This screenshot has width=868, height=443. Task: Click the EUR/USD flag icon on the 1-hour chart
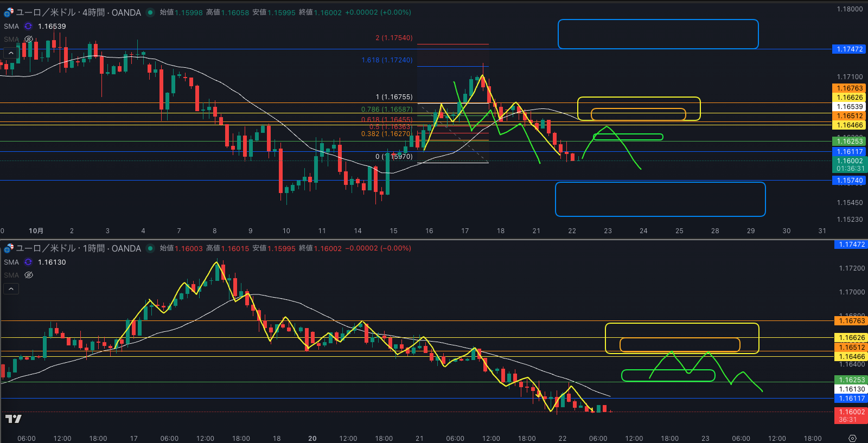(9, 248)
